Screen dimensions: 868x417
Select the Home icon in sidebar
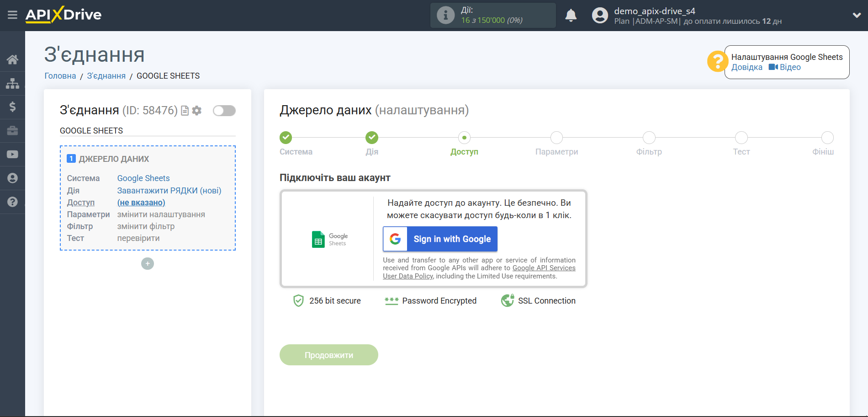(12, 59)
